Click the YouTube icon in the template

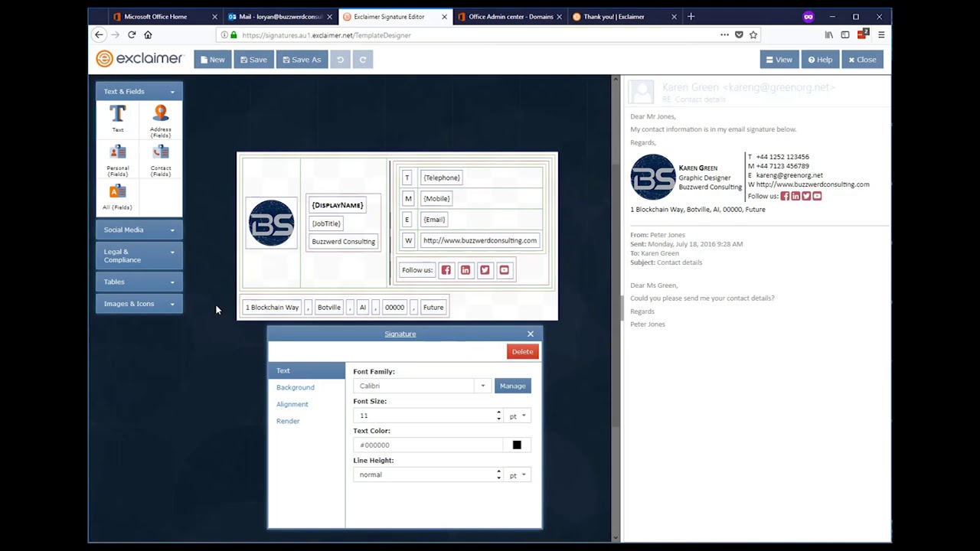(504, 270)
